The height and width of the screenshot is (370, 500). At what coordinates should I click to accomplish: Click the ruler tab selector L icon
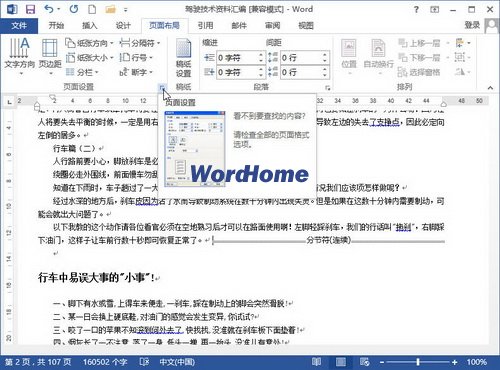(9, 101)
